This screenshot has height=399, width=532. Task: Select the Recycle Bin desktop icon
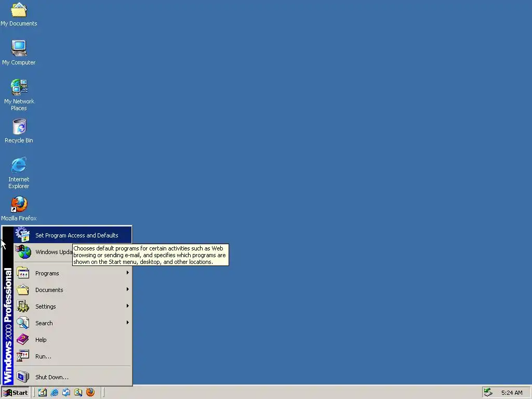pos(19,130)
